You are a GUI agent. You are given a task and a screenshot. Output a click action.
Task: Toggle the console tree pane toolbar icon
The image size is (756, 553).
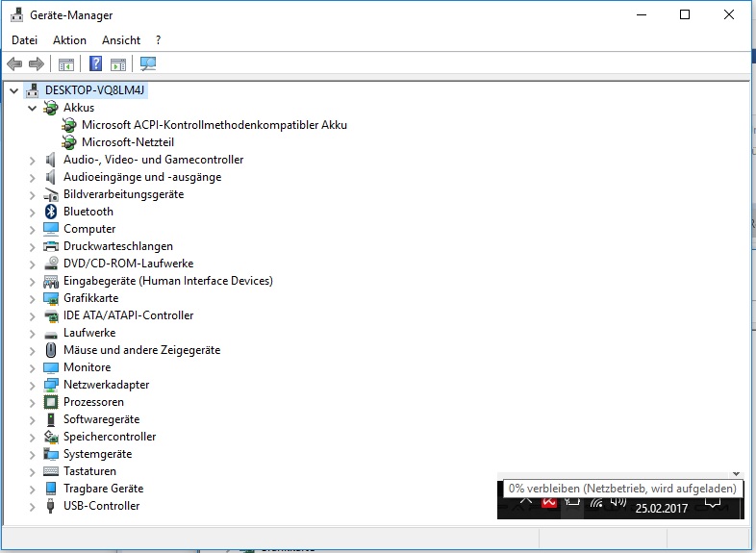[x=66, y=64]
